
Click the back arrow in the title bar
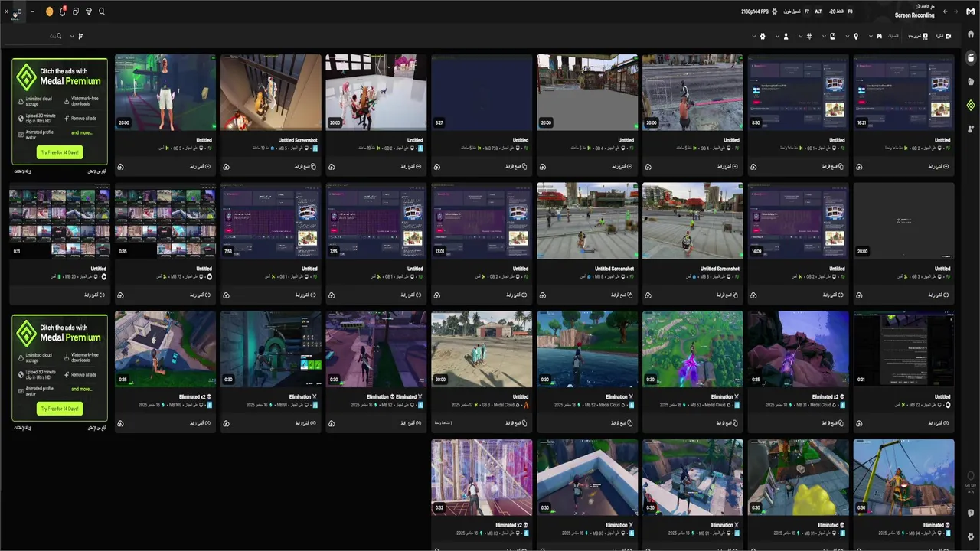point(946,11)
